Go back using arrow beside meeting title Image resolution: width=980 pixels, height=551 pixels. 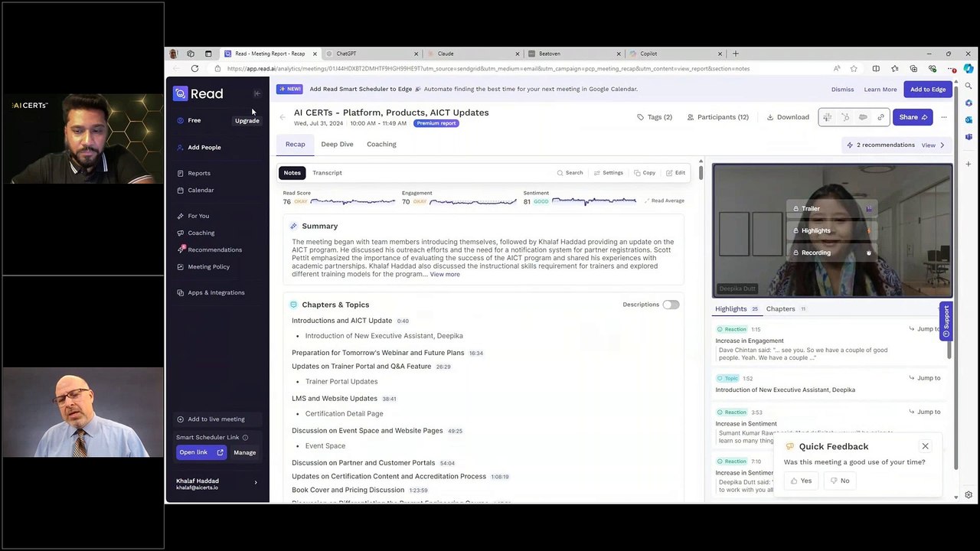pyautogui.click(x=283, y=117)
